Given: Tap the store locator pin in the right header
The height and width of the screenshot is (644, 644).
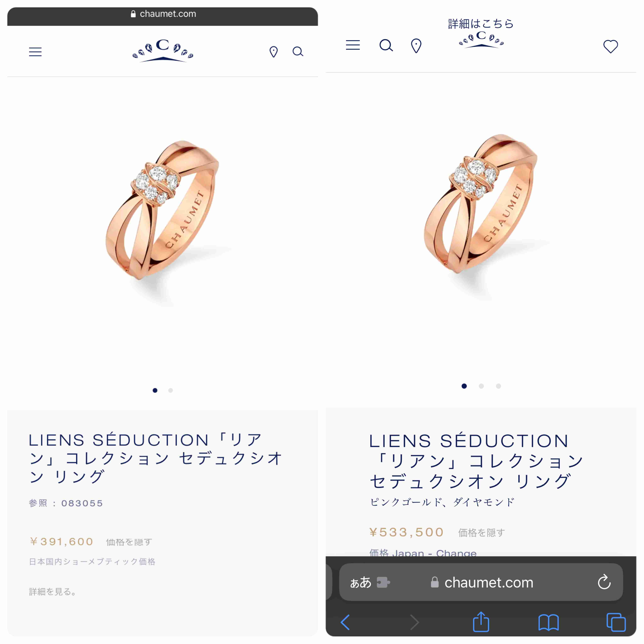Looking at the screenshot, I should pyautogui.click(x=416, y=46).
